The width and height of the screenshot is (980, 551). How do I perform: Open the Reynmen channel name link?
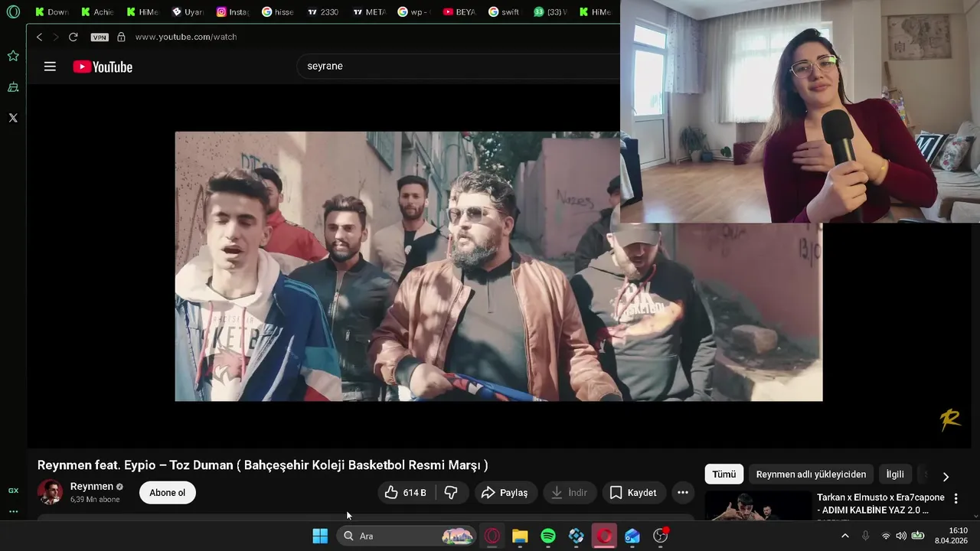(x=91, y=486)
